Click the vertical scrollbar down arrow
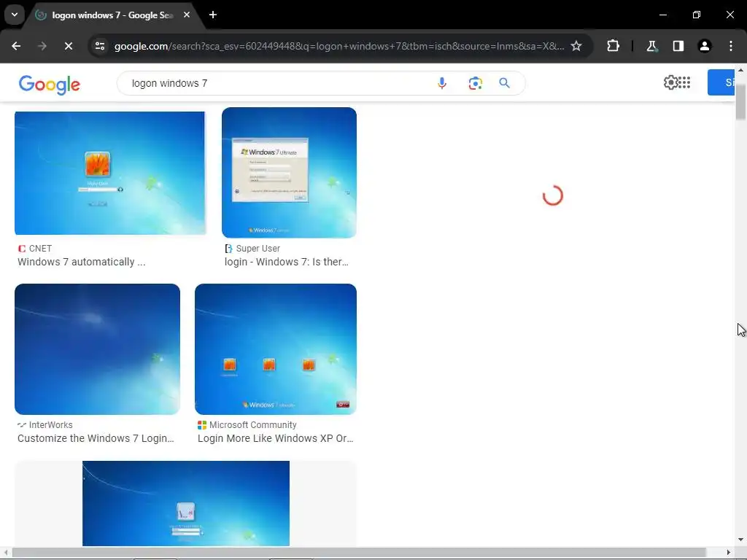Image resolution: width=747 pixels, height=560 pixels. 741,540
